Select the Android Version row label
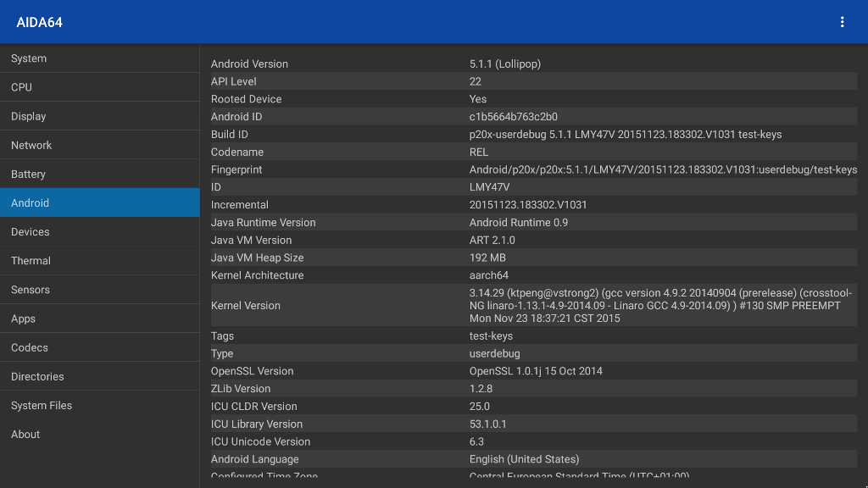Viewport: 868px width, 488px height. pyautogui.click(x=249, y=64)
